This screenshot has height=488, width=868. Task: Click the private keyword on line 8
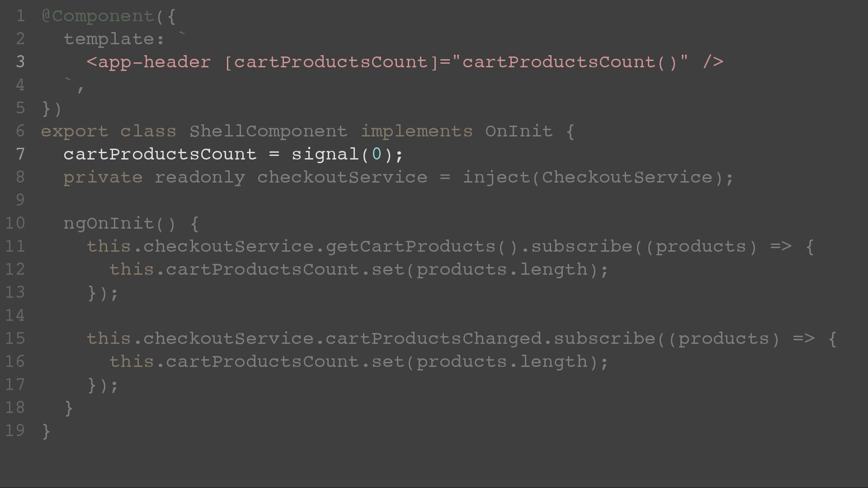click(103, 178)
